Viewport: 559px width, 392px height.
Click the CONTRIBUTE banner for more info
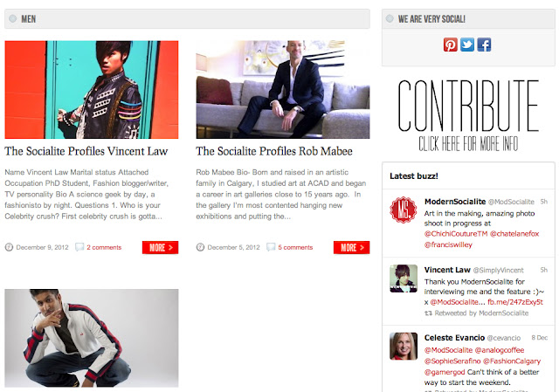coord(468,115)
